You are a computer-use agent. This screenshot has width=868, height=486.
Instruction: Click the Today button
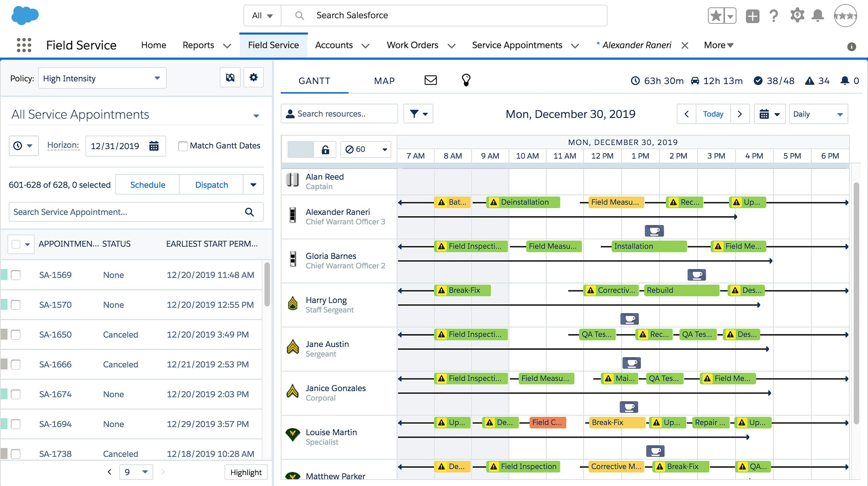713,114
